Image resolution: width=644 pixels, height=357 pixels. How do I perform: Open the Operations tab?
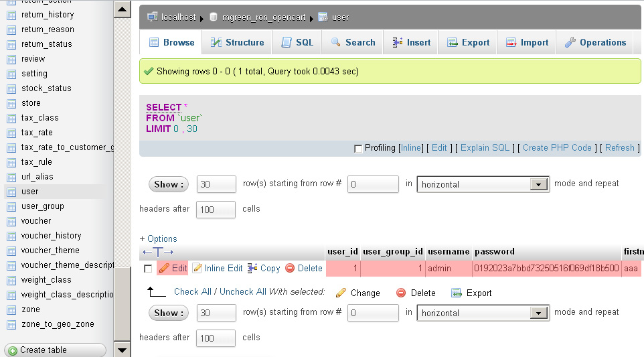click(595, 42)
